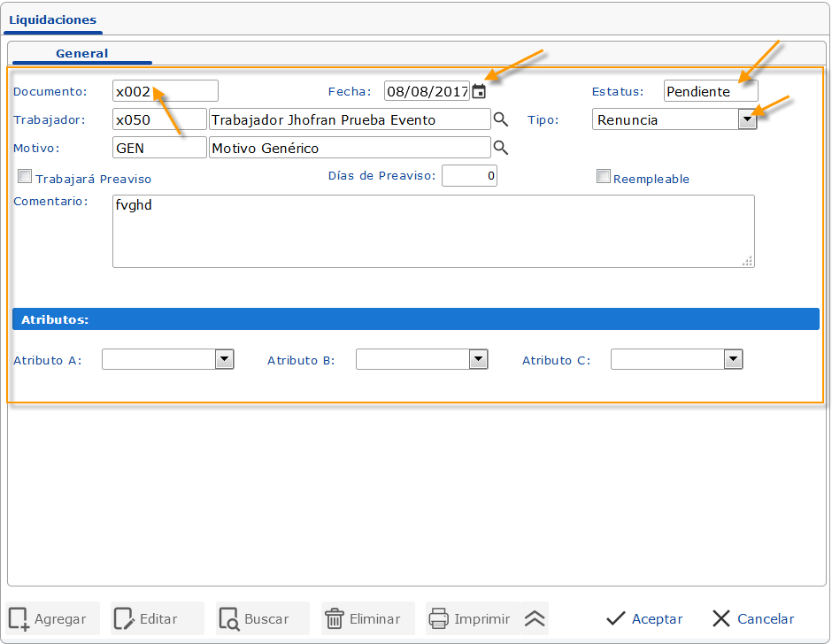Screen dimensions: 832x644
Task: Confirm with the Aceptar button
Action: [x=644, y=619]
